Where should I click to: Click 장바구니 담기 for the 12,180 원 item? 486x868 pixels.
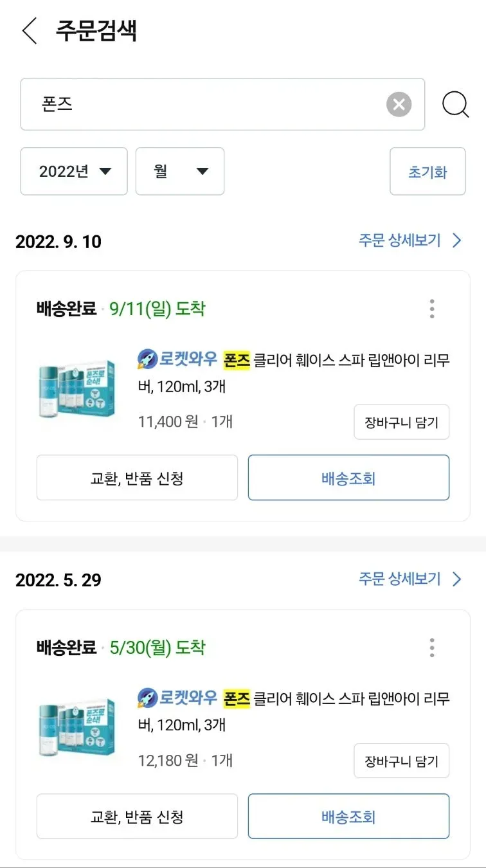pos(401,761)
